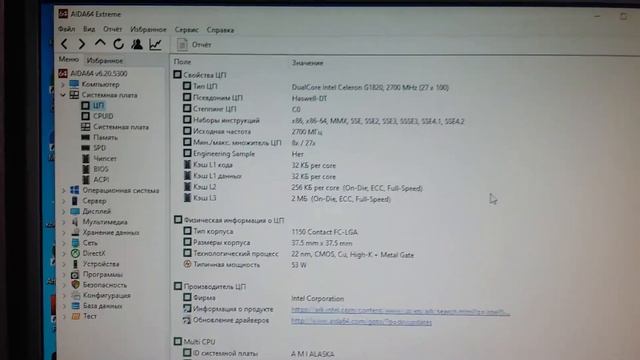Image resolution: width=640 pixels, height=360 pixels.
Task: Expand the DirectX tree node
Action: 63,253
